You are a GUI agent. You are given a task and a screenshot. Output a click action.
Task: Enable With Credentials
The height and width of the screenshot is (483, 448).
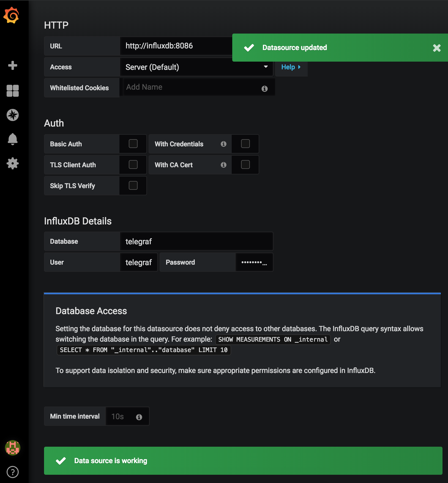point(245,144)
